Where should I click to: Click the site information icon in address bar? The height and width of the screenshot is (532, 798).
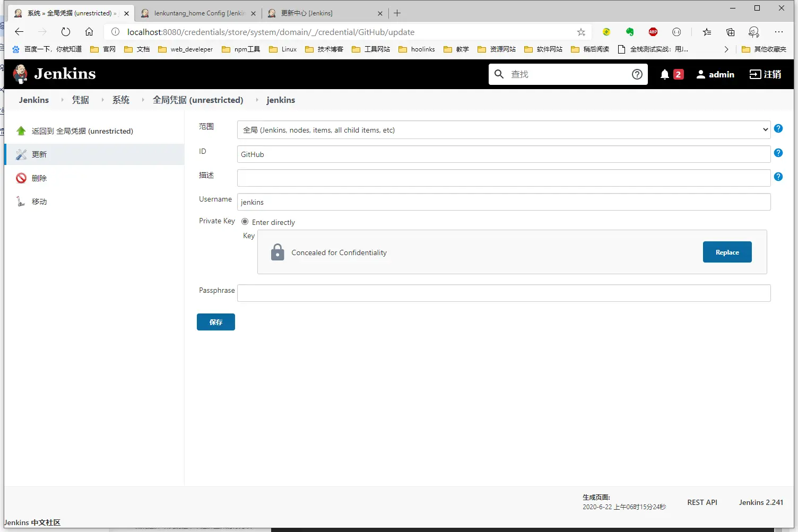pos(115,32)
